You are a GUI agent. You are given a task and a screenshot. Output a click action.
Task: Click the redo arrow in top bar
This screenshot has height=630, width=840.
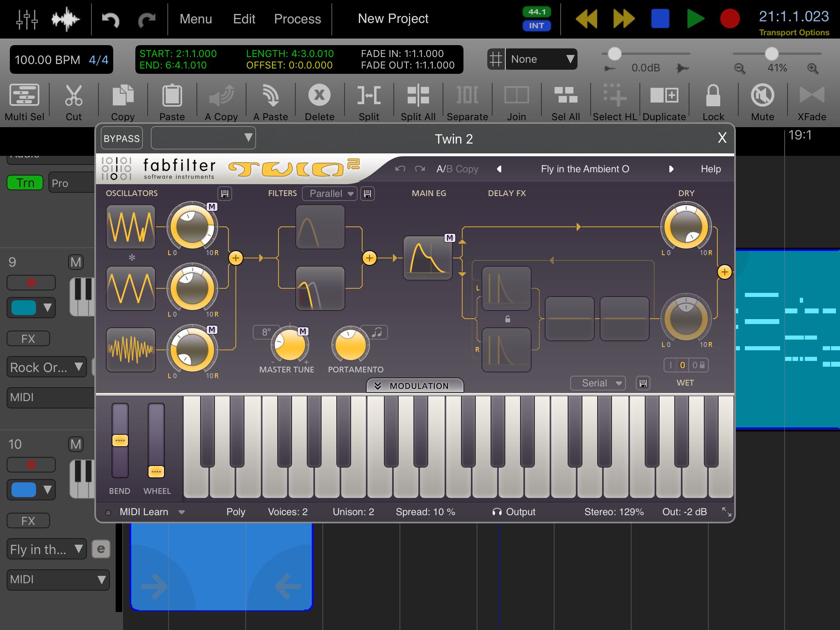(146, 19)
